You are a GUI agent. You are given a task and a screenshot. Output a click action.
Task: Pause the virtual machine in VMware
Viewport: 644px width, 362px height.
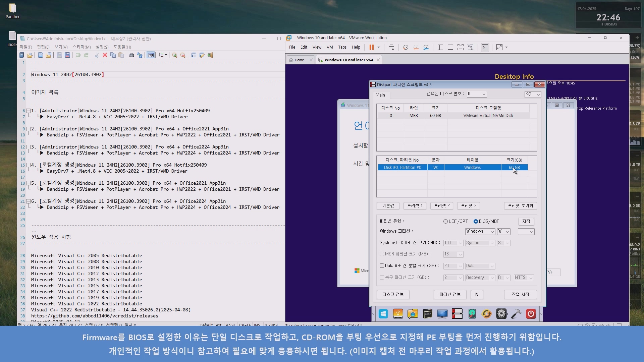tap(371, 47)
